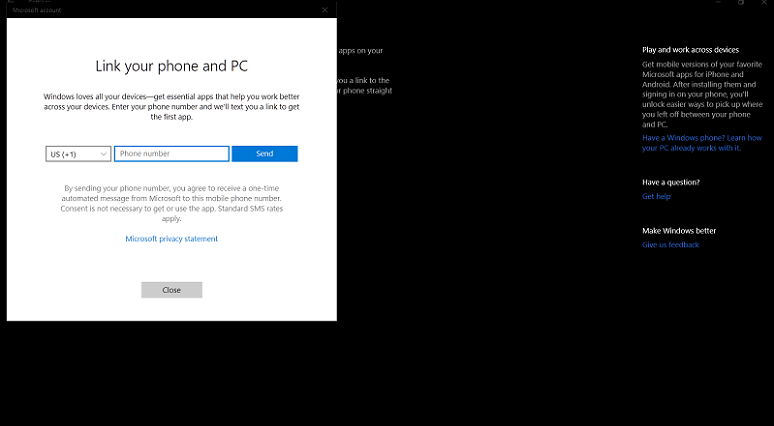This screenshot has width=774, height=426.
Task: Open the US (+1) country code dropdown
Action: [78, 154]
